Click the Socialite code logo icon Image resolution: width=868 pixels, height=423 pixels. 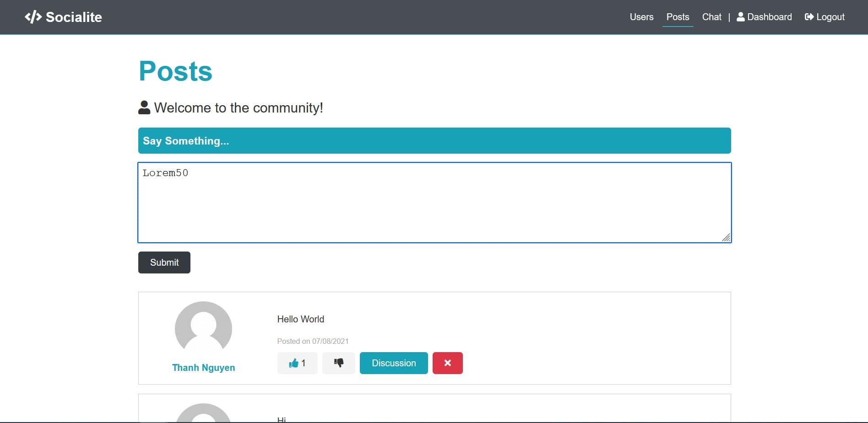coord(33,17)
